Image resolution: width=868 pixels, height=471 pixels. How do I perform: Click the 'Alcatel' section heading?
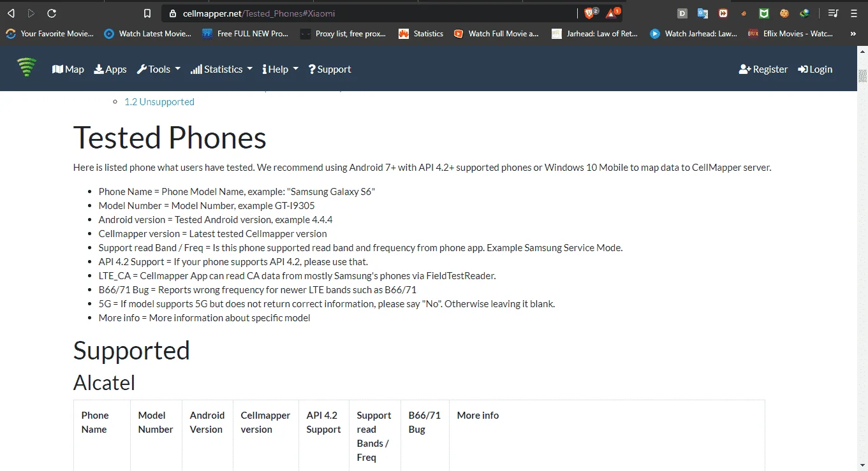tap(104, 382)
